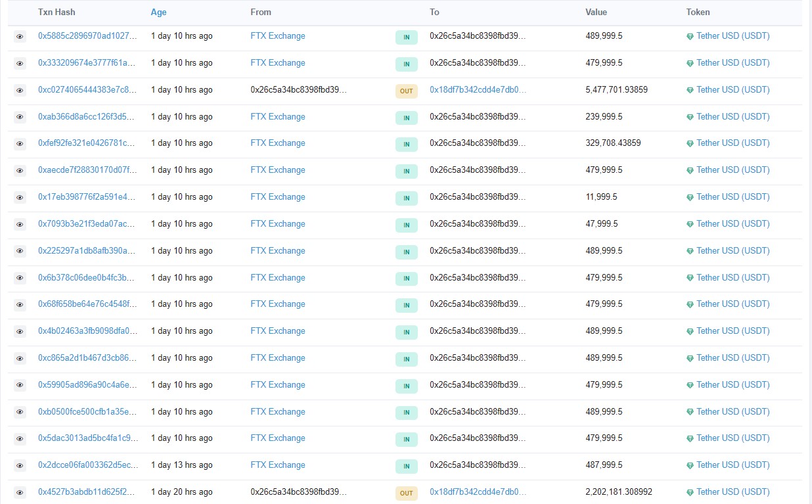Click eye icon beside 0x4527b3abdb11d625f2
812x504 pixels.
tap(20, 493)
